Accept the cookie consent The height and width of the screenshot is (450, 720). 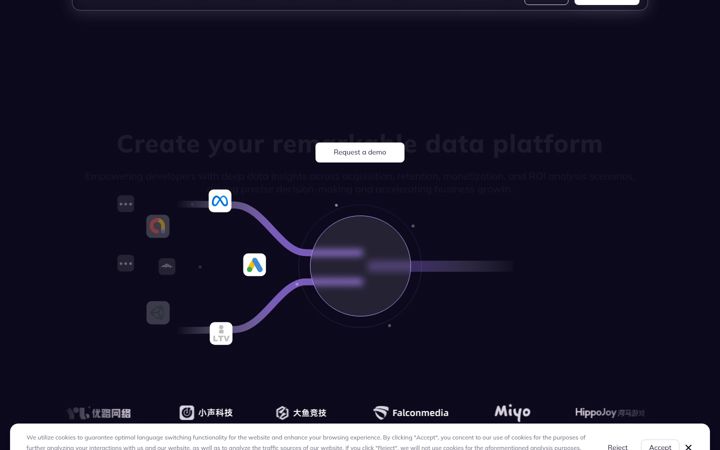(x=660, y=446)
